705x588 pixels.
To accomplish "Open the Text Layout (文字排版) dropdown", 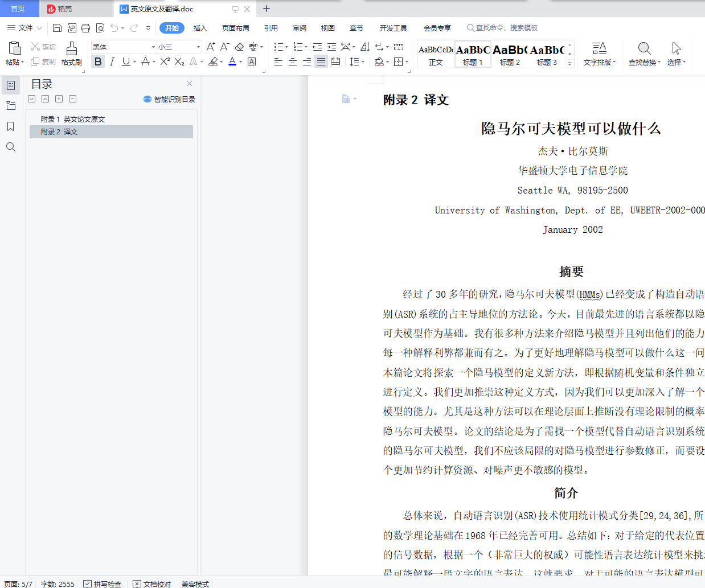I will tap(599, 62).
